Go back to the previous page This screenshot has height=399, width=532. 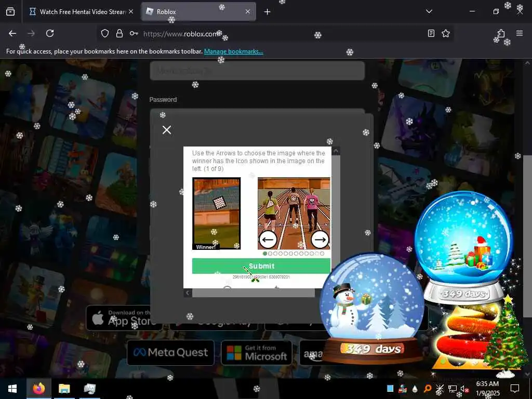pyautogui.click(x=12, y=33)
